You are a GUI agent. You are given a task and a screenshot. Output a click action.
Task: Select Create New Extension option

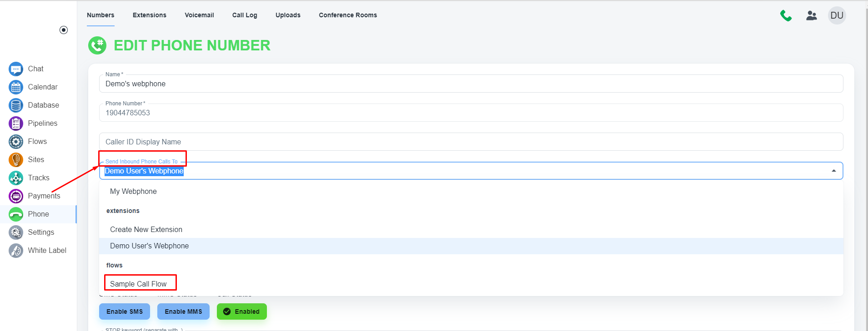146,230
